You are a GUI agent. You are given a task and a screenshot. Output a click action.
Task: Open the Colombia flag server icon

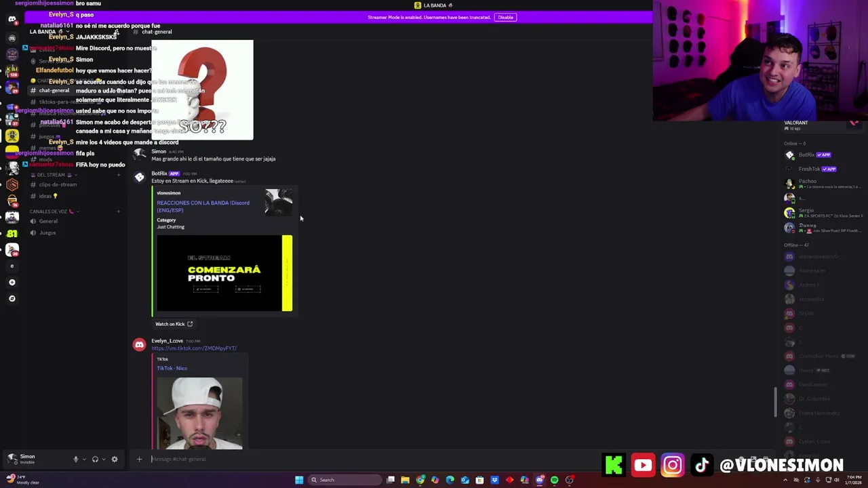(12, 153)
